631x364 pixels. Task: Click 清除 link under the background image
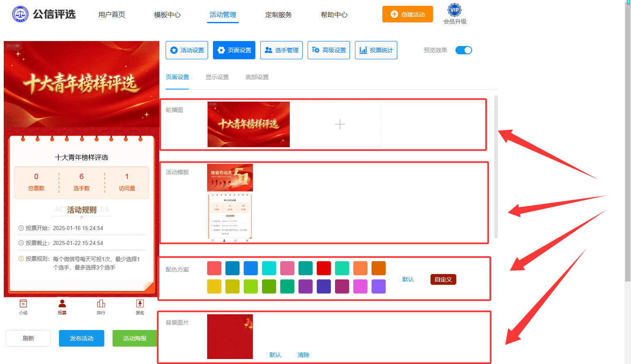point(303,355)
